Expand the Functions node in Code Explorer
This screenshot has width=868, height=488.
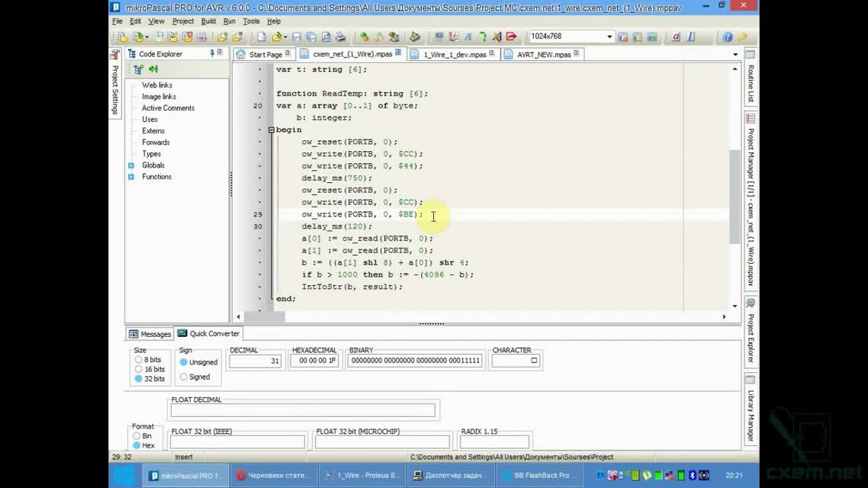[131, 177]
